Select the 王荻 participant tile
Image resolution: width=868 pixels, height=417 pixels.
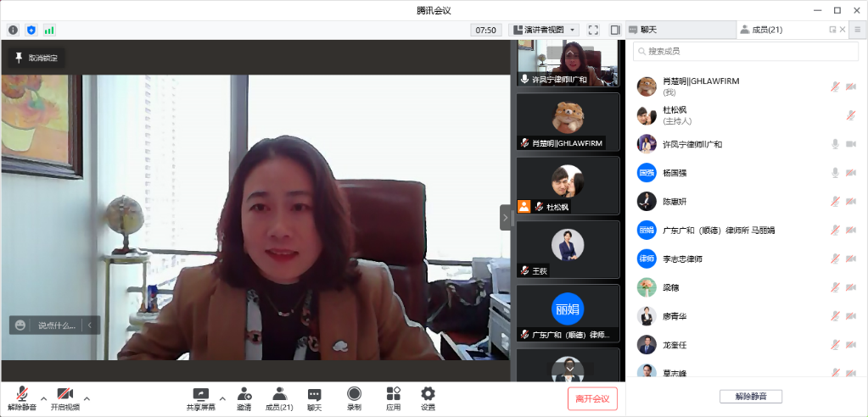click(x=568, y=249)
